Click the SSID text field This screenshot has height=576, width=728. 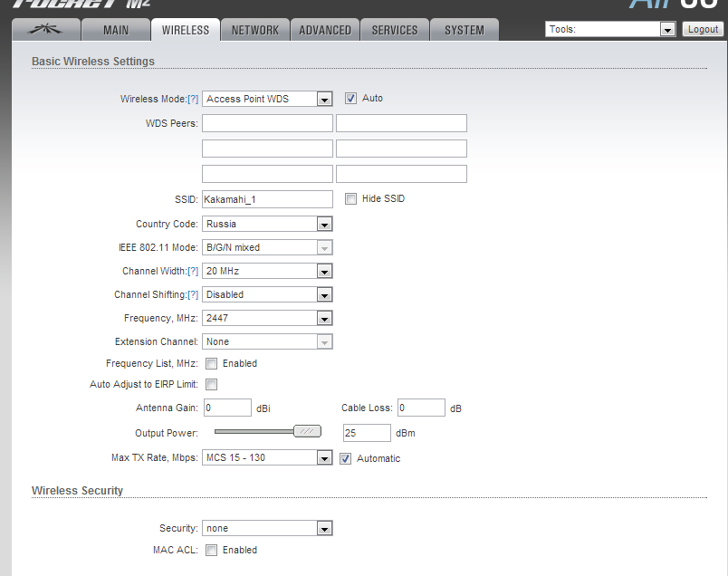267,198
